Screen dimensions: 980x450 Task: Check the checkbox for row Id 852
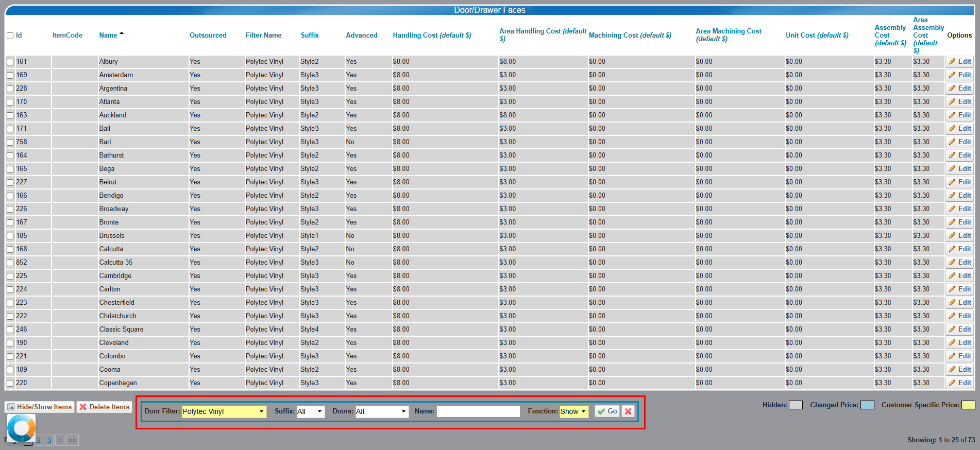click(x=10, y=263)
